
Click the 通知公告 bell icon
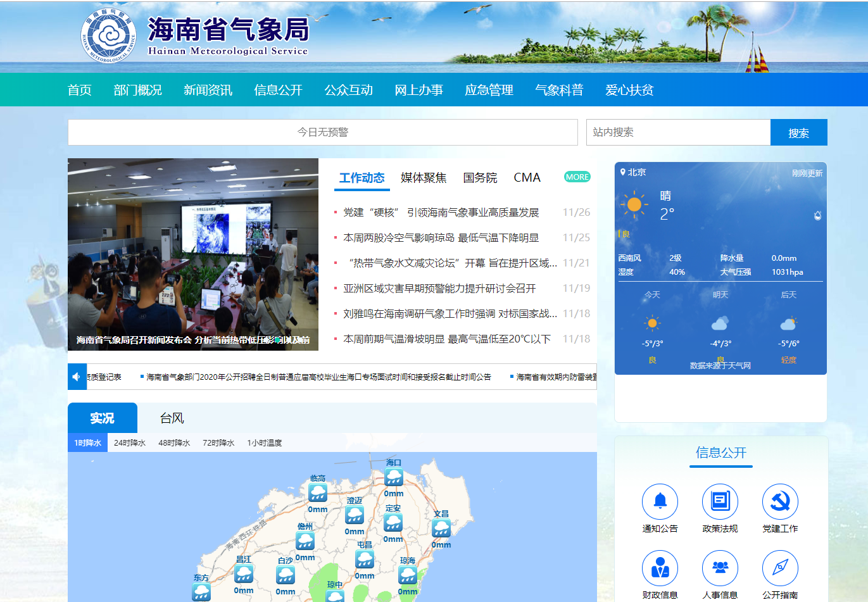click(660, 501)
